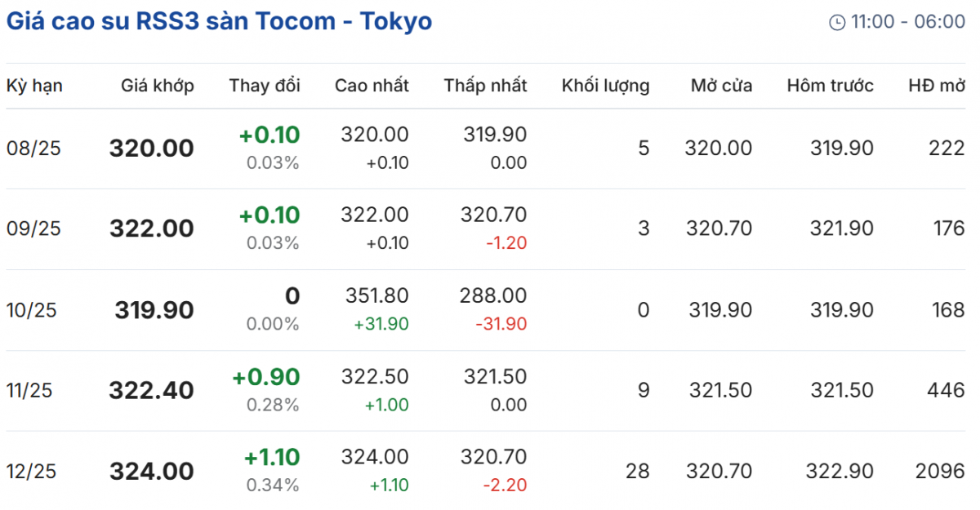The image size is (980, 510).
Task: Open the 10/25 contract row
Action: click(x=33, y=310)
